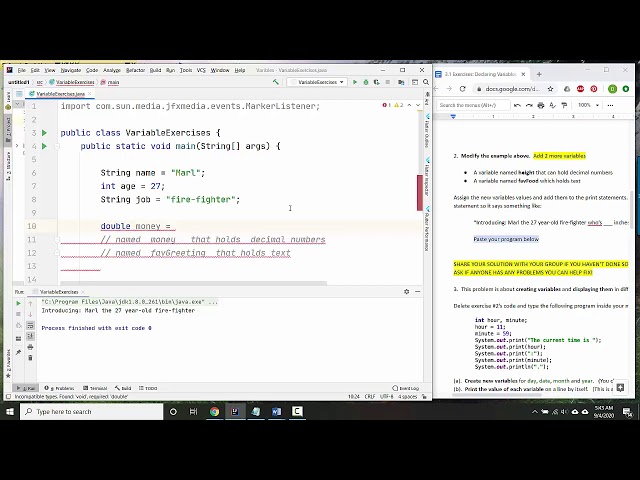The width and height of the screenshot is (640, 480).
Task: Click Search Everywhere magnifier icon
Action: point(426,82)
